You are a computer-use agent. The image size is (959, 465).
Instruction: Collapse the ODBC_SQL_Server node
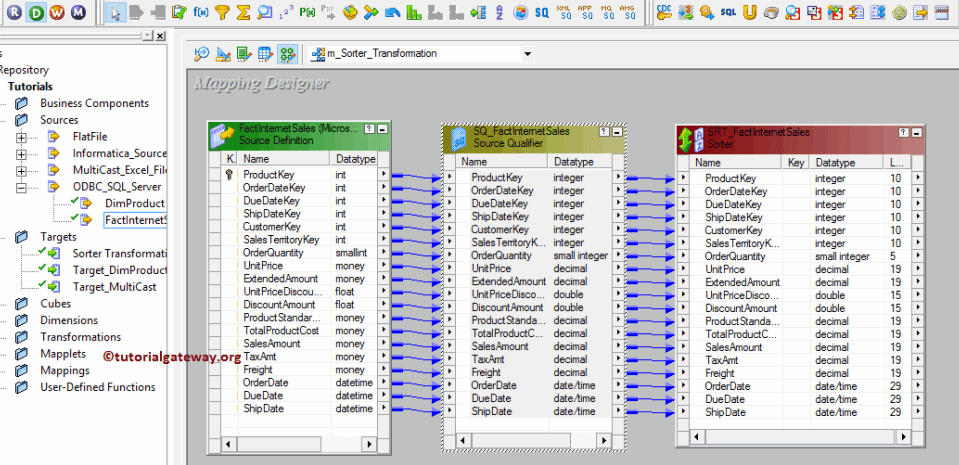(x=22, y=187)
